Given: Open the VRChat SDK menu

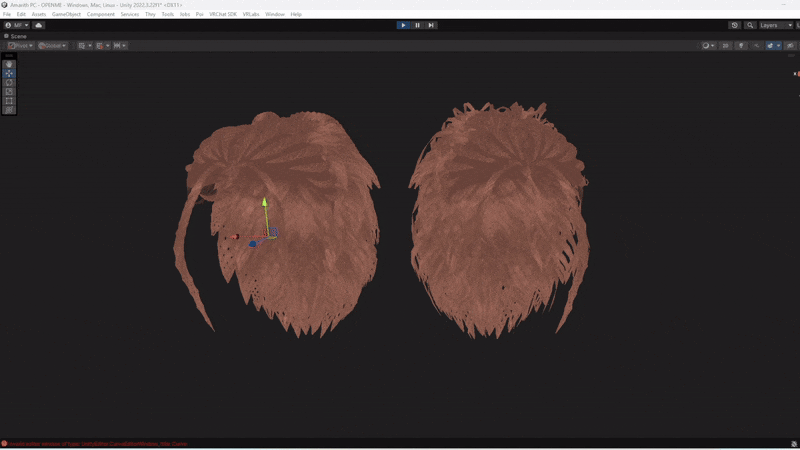Looking at the screenshot, I should (223, 14).
